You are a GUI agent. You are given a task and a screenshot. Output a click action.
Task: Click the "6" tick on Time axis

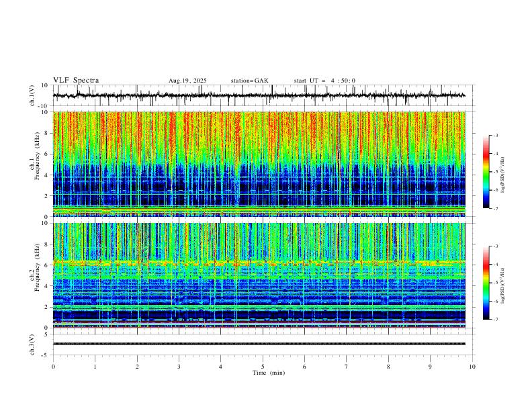(x=305, y=367)
